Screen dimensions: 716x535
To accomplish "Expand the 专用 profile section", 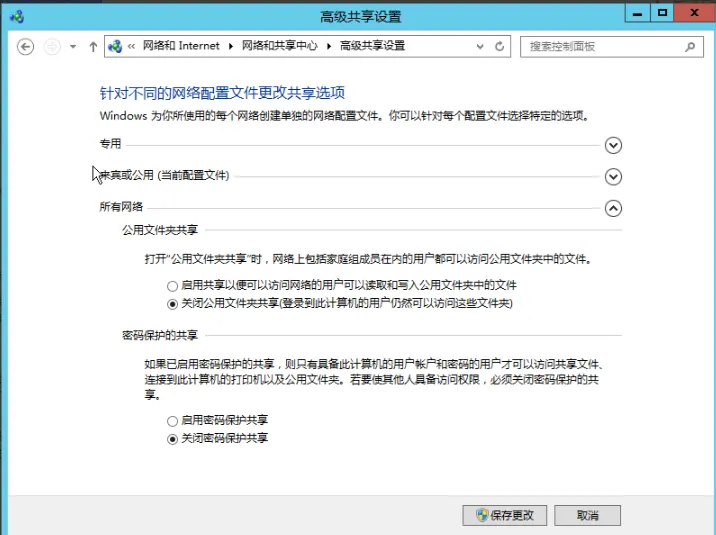I will pos(614,145).
